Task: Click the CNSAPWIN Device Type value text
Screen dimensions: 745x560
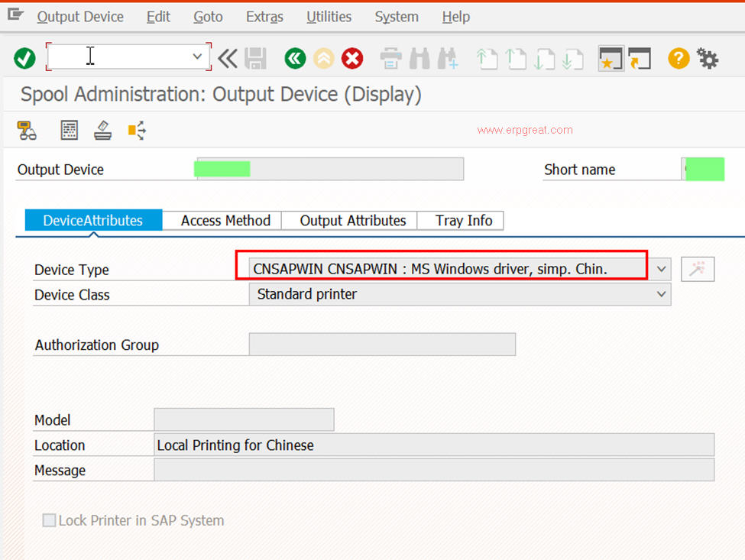Action: tap(430, 270)
